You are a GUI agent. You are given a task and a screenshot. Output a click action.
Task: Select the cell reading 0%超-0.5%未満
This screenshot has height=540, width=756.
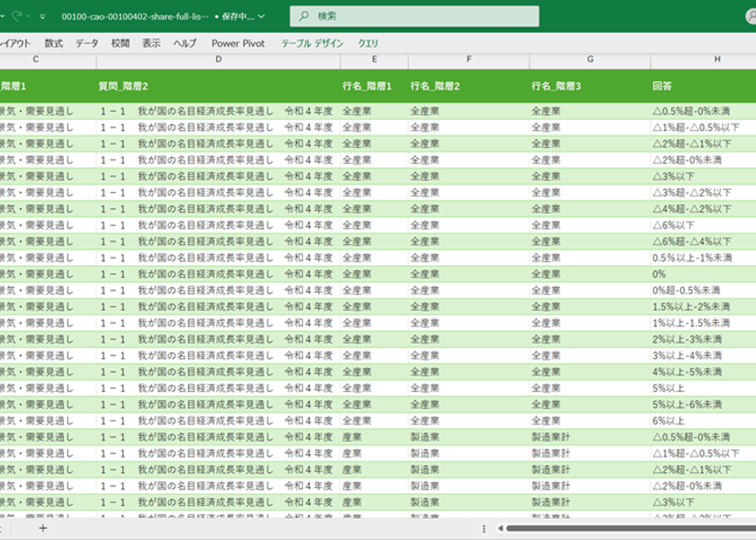[704, 290]
